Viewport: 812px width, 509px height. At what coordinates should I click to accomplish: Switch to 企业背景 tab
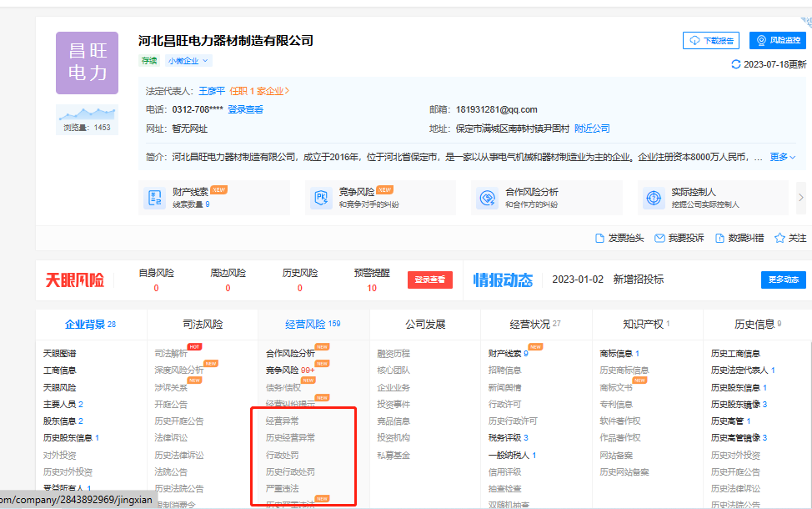pyautogui.click(x=91, y=325)
